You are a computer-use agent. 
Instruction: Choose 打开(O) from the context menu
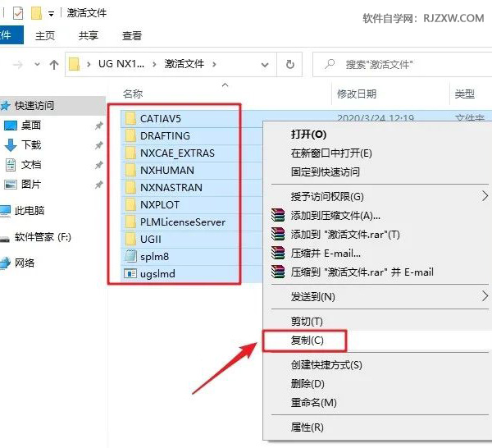[377, 135]
